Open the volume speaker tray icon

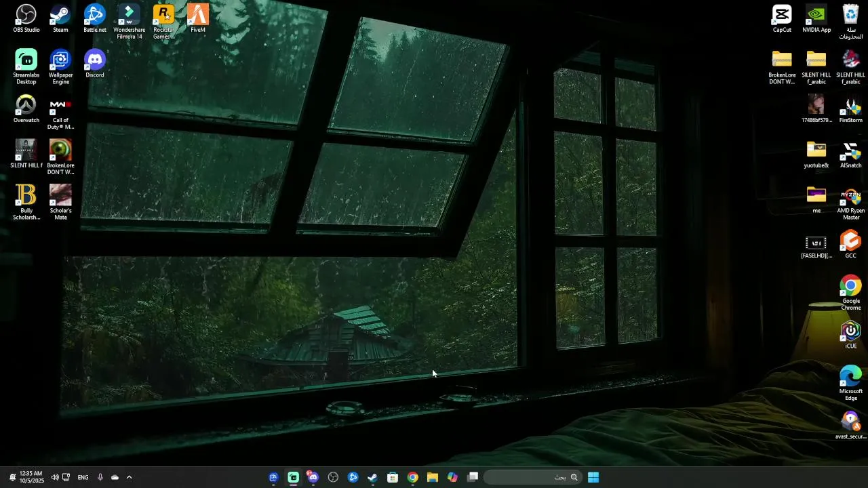pos(55,477)
